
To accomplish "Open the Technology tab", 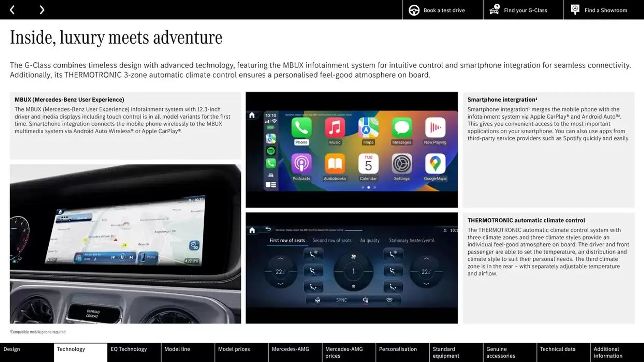I will (x=71, y=352).
